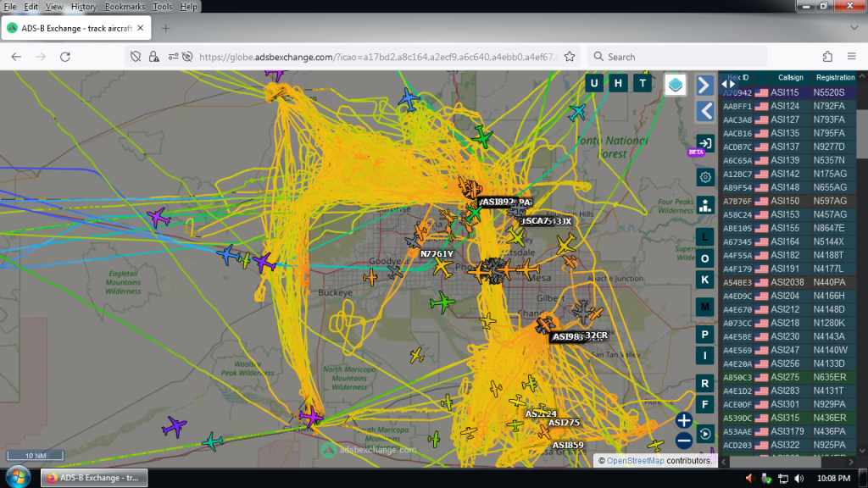The height and width of the screenshot is (488, 868).
Task: Zoom in with the plus button
Action: pos(684,420)
